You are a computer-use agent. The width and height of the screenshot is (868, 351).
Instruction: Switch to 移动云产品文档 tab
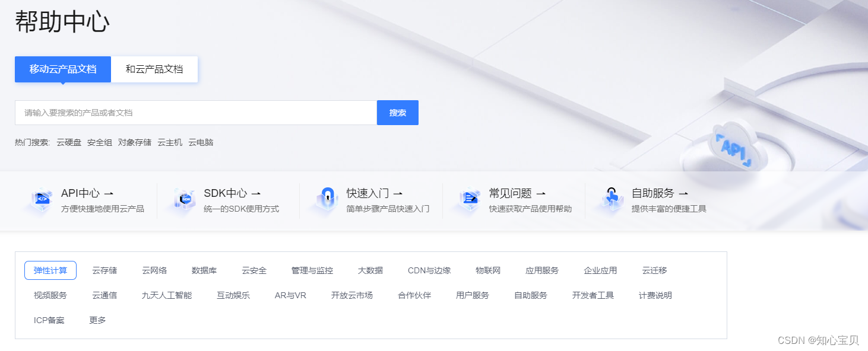pos(63,69)
